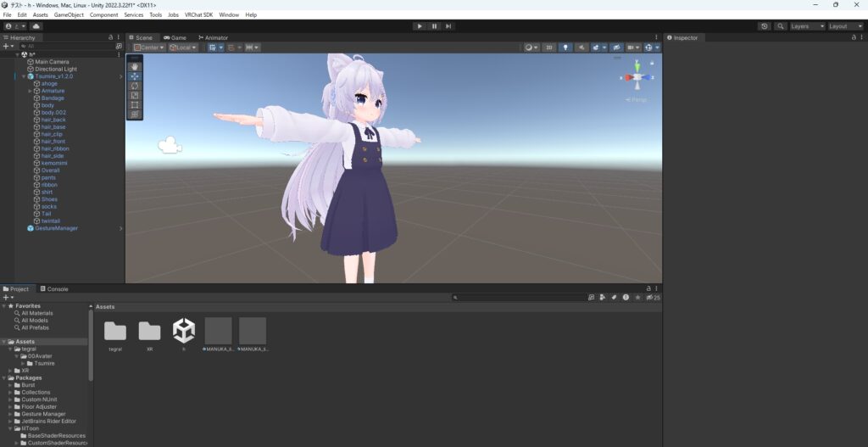Screen dimensions: 868x447
Task: Open the Component menu
Action: [103, 15]
